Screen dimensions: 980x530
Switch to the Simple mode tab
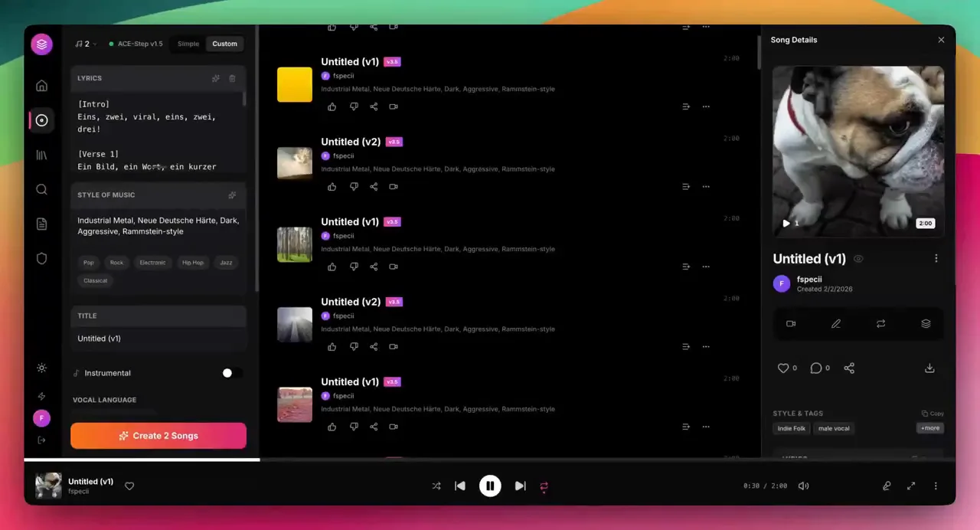[188, 44]
